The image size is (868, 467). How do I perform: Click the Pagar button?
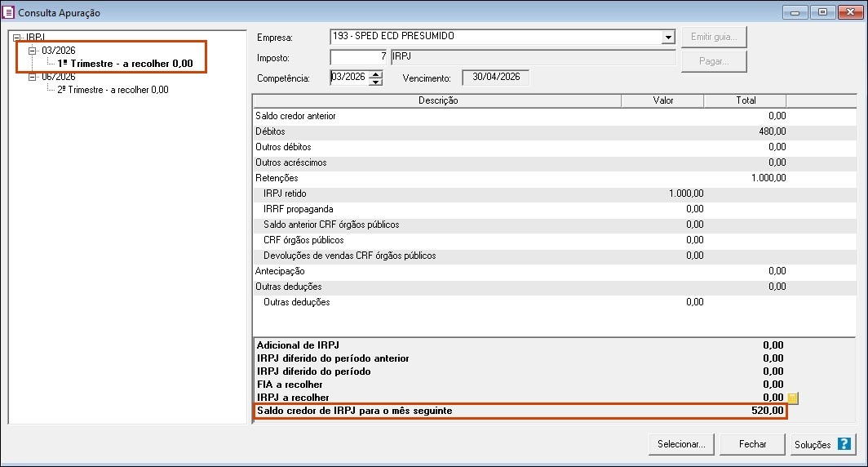pos(714,61)
